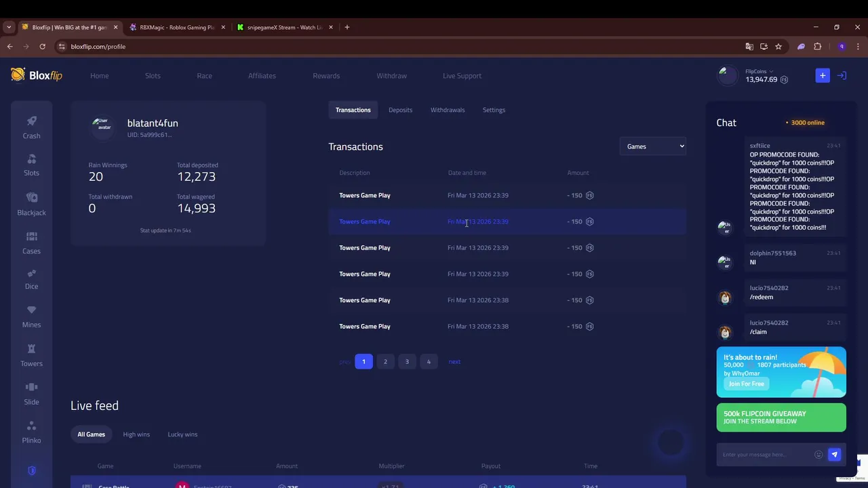Go to transactions page 2
Screen dimensions: 868x488
(385, 362)
